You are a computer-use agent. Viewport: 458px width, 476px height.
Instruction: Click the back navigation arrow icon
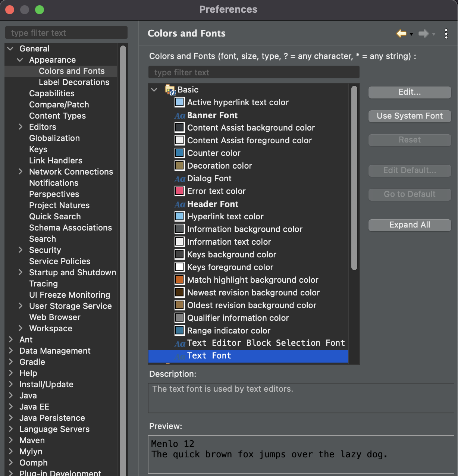pos(401,34)
